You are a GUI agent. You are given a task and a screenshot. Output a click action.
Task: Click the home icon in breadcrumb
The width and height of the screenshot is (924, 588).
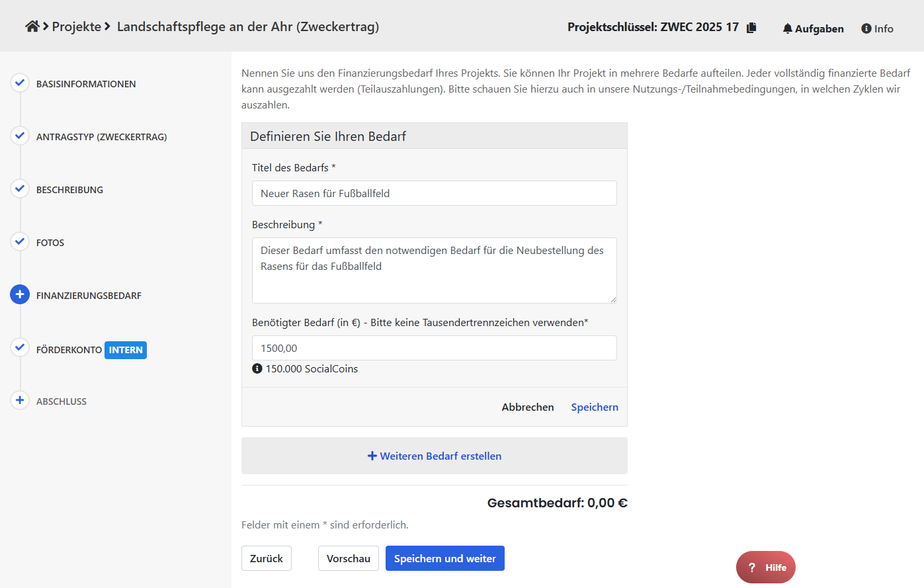tap(32, 26)
